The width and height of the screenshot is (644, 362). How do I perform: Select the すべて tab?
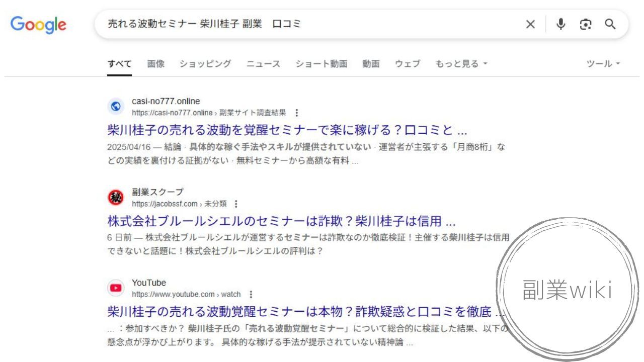point(119,64)
